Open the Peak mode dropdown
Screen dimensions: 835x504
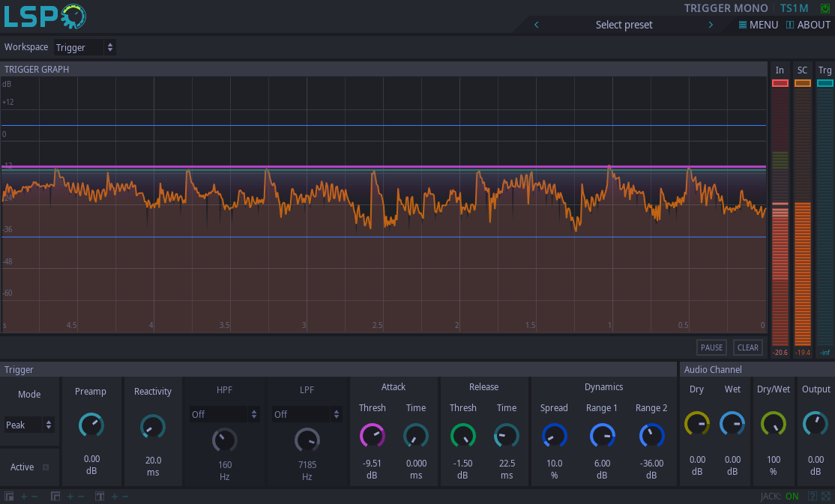point(29,425)
